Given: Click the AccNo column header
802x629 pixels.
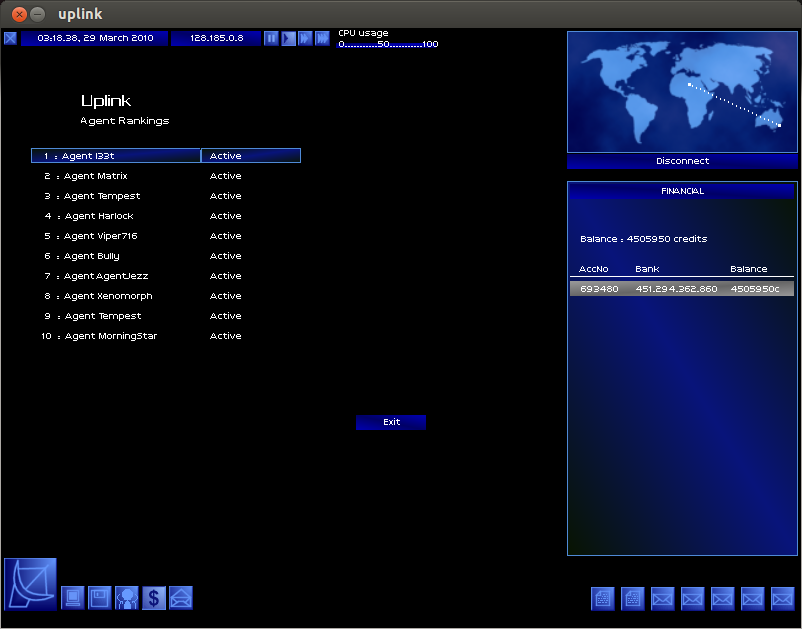Looking at the screenshot, I should (x=593, y=269).
